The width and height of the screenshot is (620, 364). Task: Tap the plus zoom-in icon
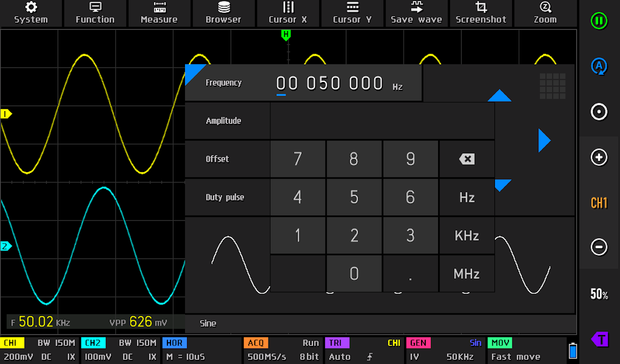click(x=599, y=157)
